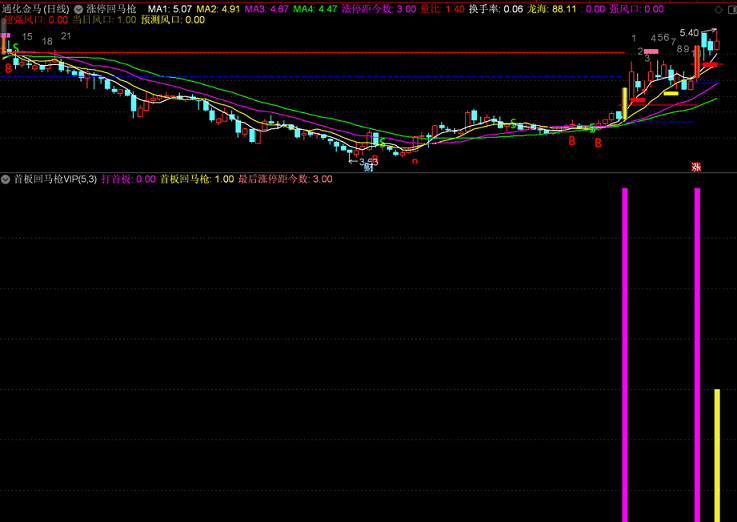737x522 pixels.
Task: Click the number 21 count label
Action: [x=66, y=36]
